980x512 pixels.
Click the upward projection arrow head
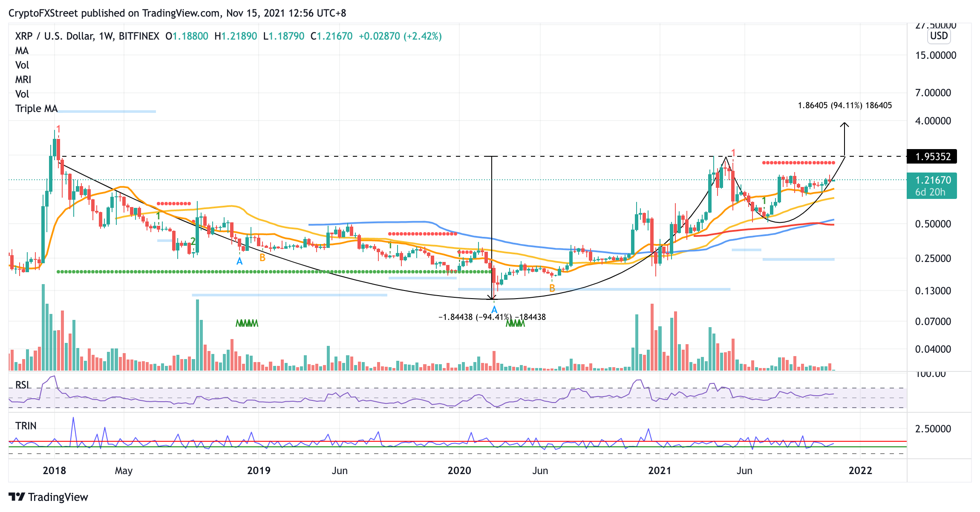click(x=845, y=125)
